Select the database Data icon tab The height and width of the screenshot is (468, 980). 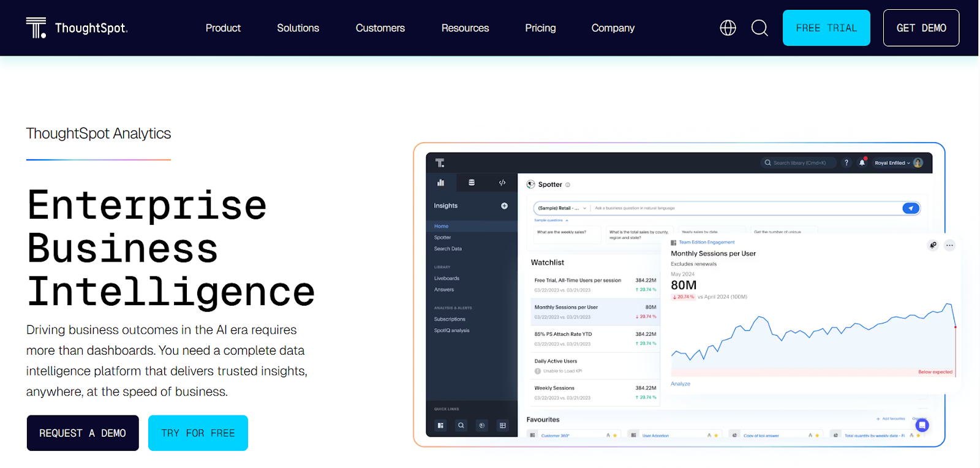click(x=472, y=183)
